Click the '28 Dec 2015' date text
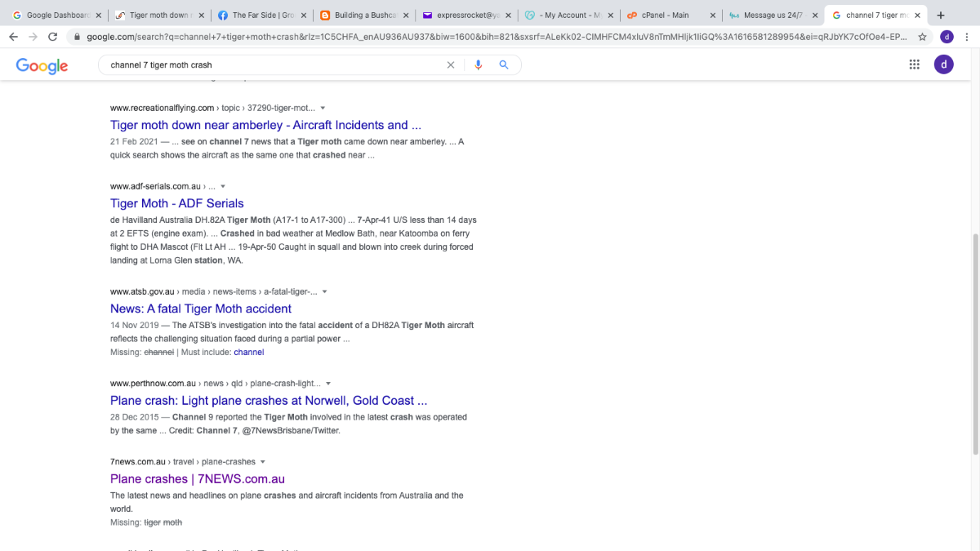Screen dimensions: 980x551 pos(135,417)
